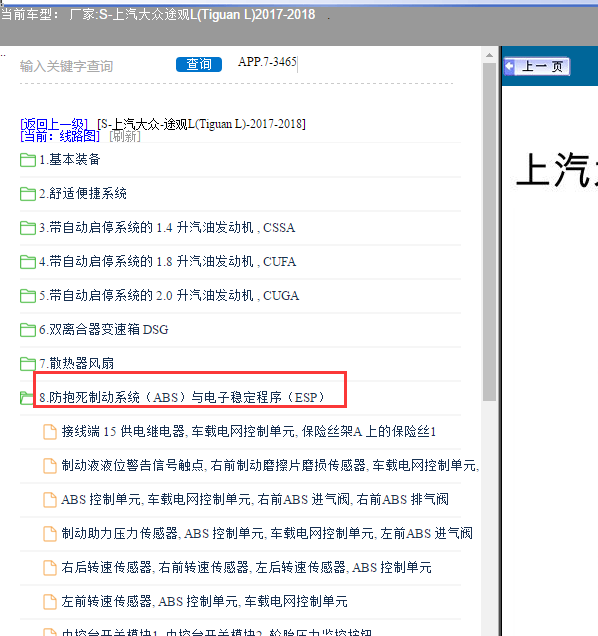The image size is (598, 636).
Task: Click the keyword search input field
Action: click(x=93, y=66)
